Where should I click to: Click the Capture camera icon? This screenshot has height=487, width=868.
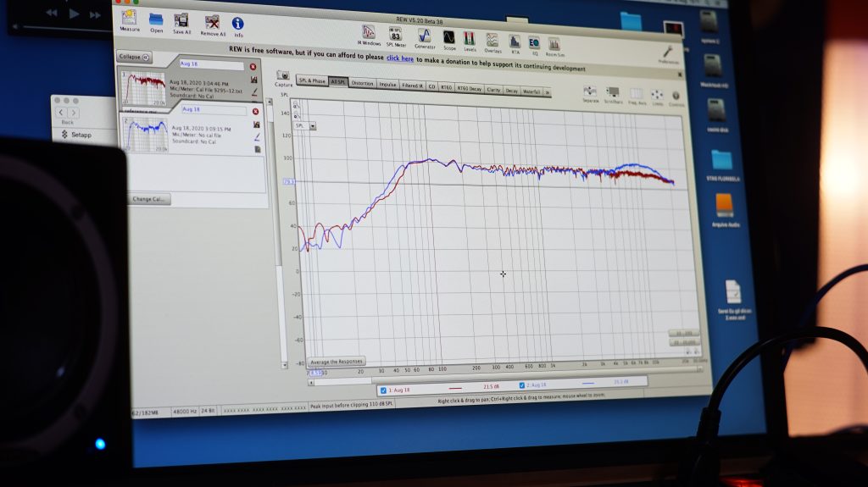[x=283, y=77]
